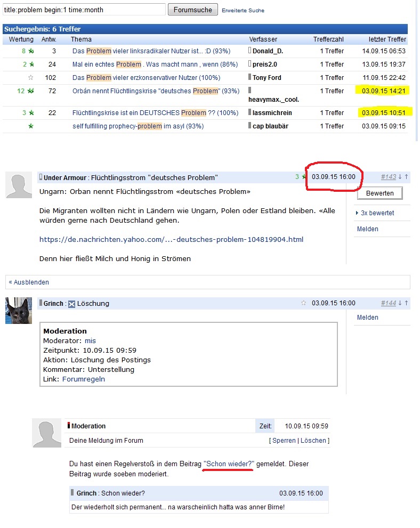The height and width of the screenshot is (528, 420).
Task: Collapse the post using the Ausblenden link
Action: click(29, 282)
